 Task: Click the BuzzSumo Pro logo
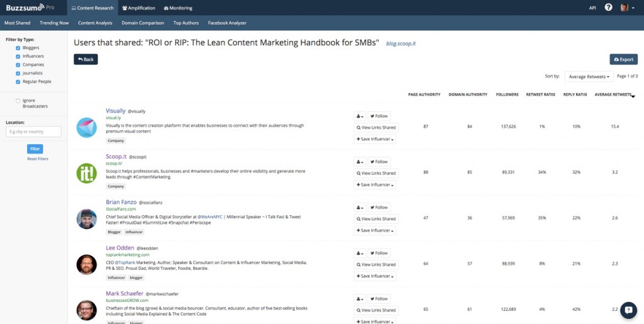pyautogui.click(x=30, y=8)
